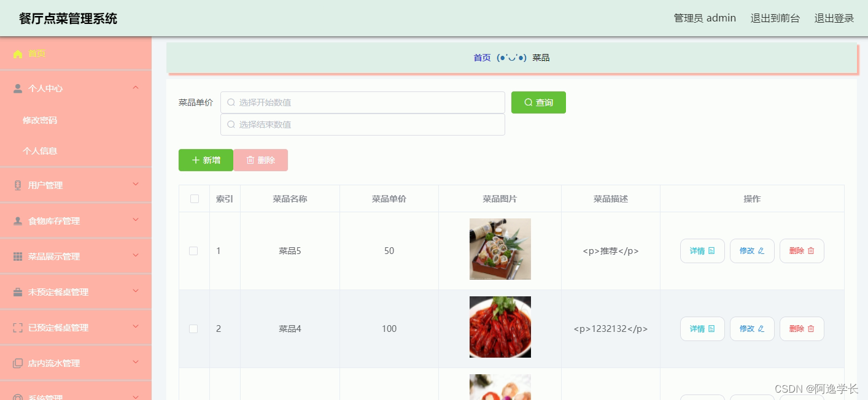Click the 菜品图片 column header
The image size is (868, 400).
coord(500,199)
